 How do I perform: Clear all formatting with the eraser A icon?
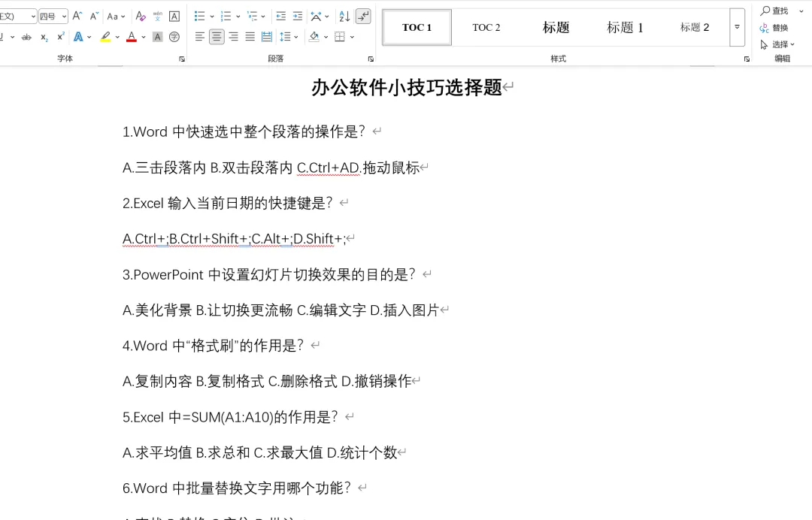click(141, 16)
